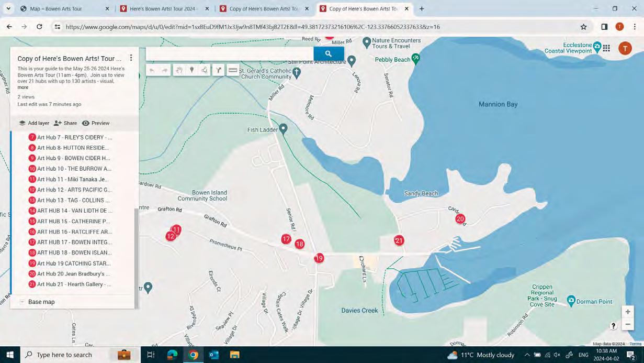The width and height of the screenshot is (644, 363).
Task: Click red map pin number 18
Action: [299, 244]
